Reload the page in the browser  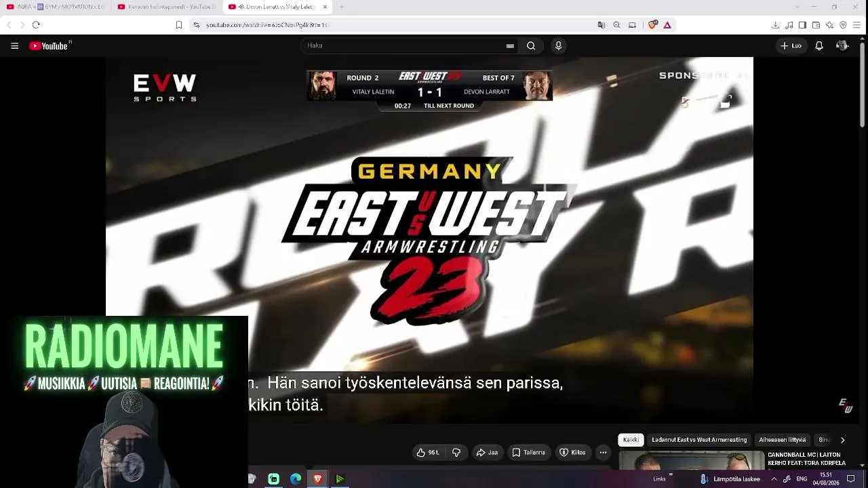[36, 25]
